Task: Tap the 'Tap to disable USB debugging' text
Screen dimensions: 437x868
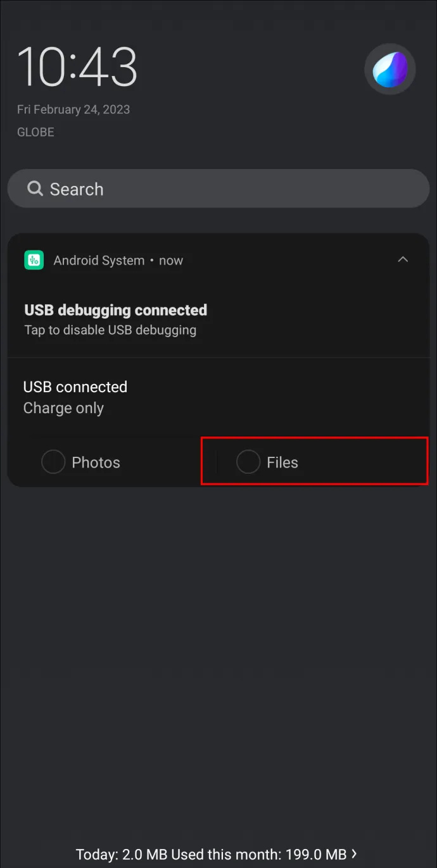Action: [110, 330]
